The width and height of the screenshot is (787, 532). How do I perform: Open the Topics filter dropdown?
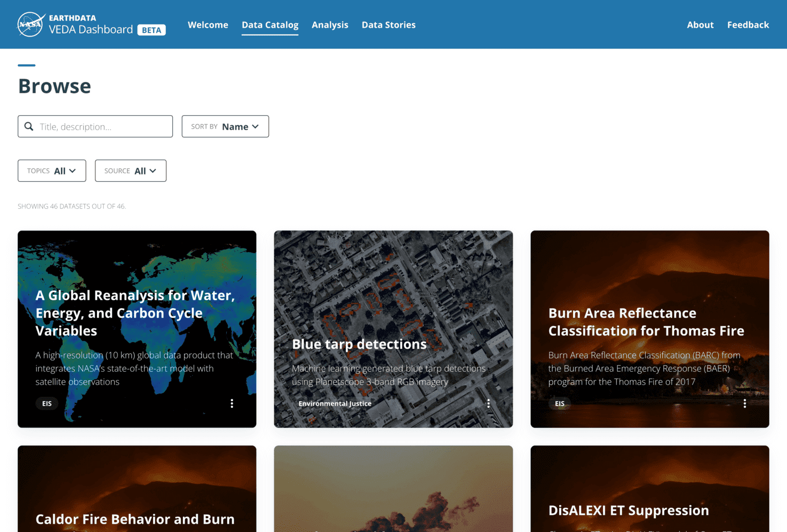tap(52, 171)
